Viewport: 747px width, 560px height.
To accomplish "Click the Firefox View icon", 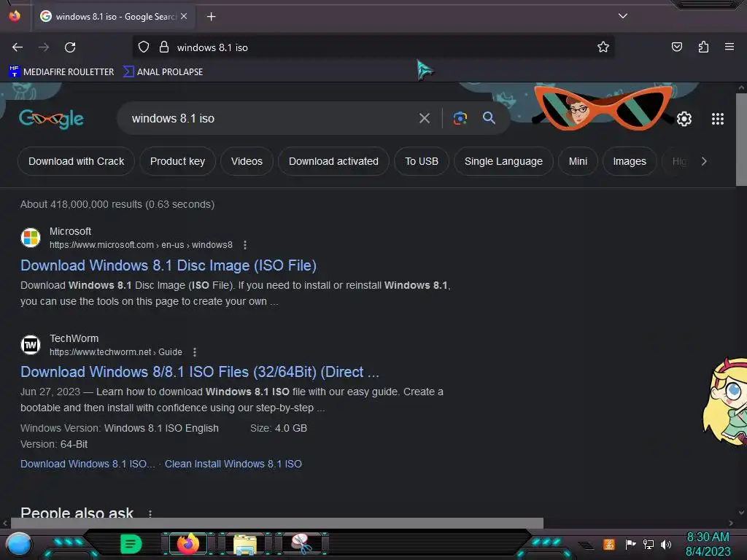I will coord(15,16).
